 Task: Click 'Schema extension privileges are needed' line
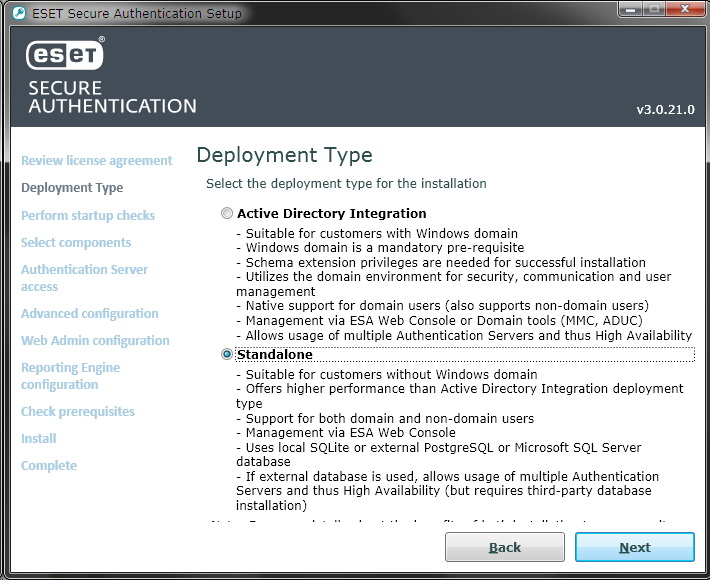pos(441,263)
